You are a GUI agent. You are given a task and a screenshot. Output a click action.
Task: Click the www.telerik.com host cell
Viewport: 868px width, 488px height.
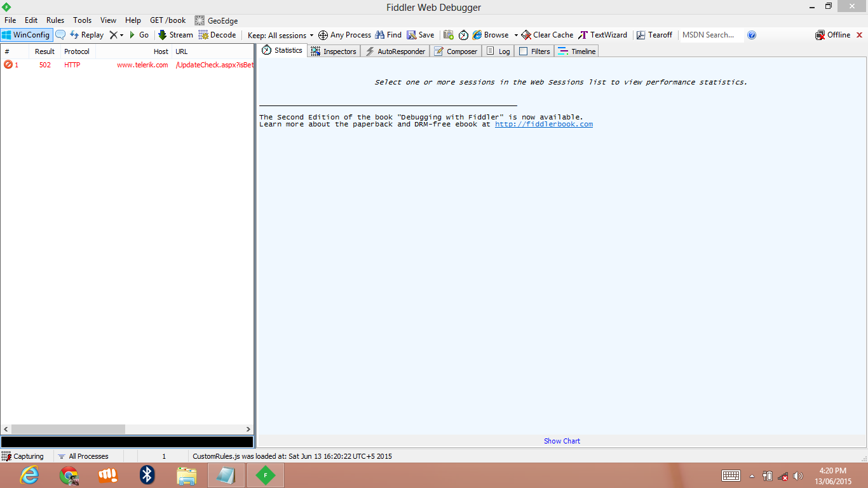click(142, 65)
